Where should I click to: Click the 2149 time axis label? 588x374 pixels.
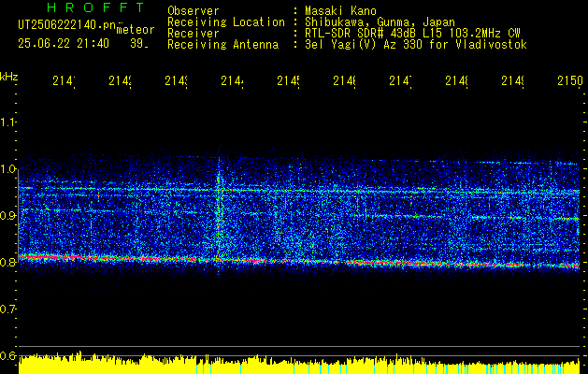click(x=512, y=80)
